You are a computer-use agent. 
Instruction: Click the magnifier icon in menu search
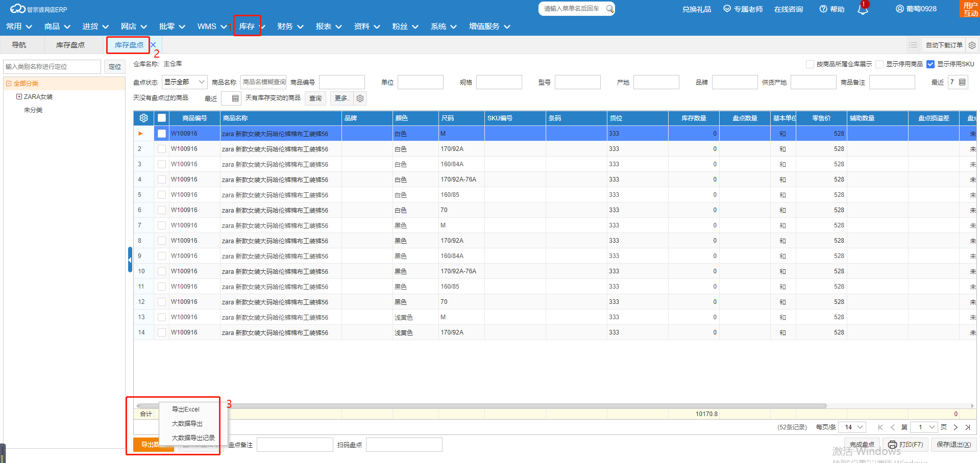tap(609, 9)
